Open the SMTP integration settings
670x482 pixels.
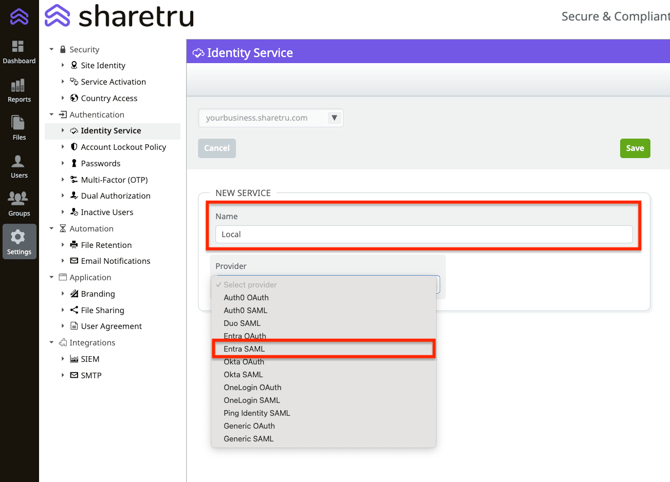coord(91,375)
